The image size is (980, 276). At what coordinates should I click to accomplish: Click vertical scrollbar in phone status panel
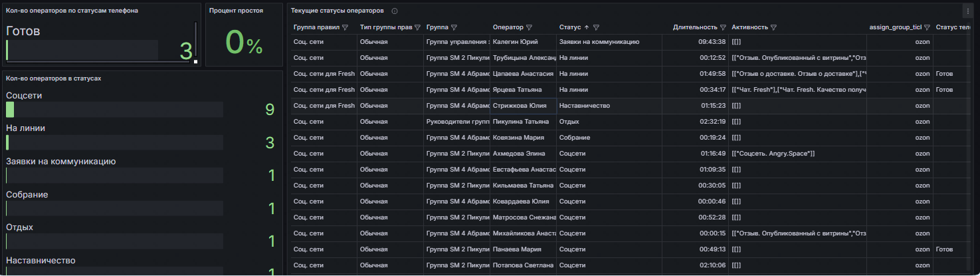coord(195,40)
